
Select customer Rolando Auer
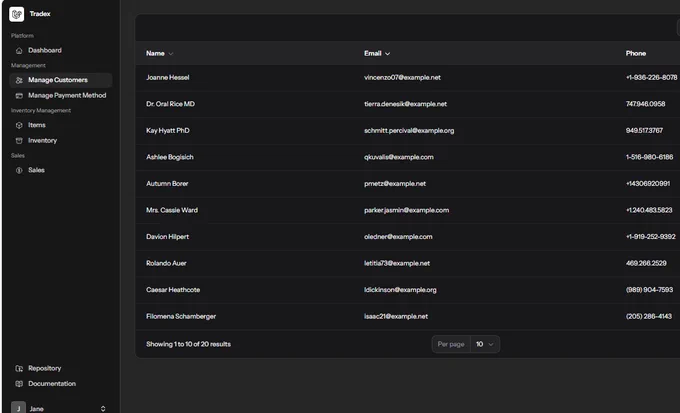166,263
